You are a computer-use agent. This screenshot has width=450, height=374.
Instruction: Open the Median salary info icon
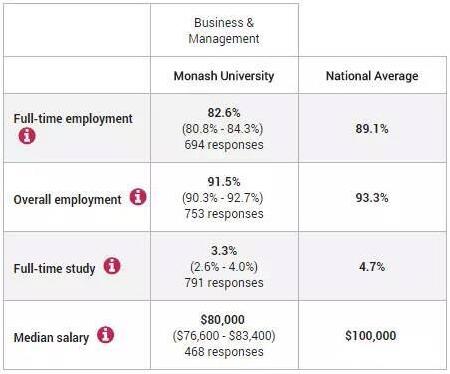point(105,335)
